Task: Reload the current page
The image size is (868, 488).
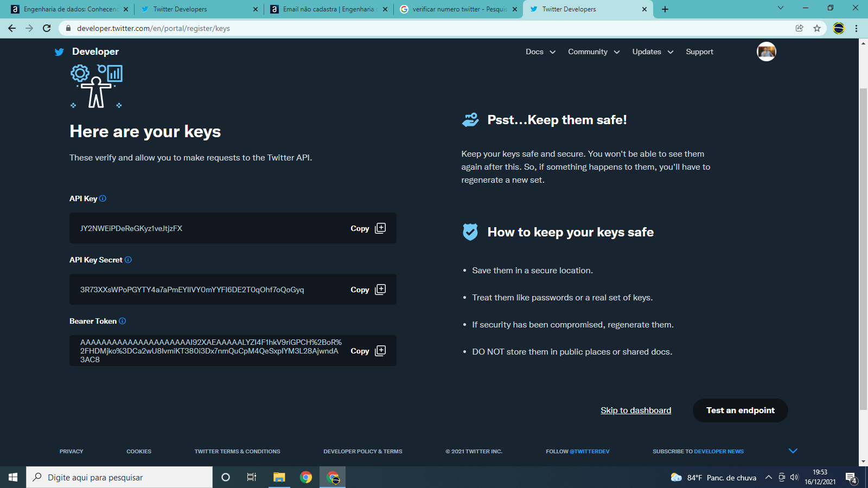Action: coord(47,28)
